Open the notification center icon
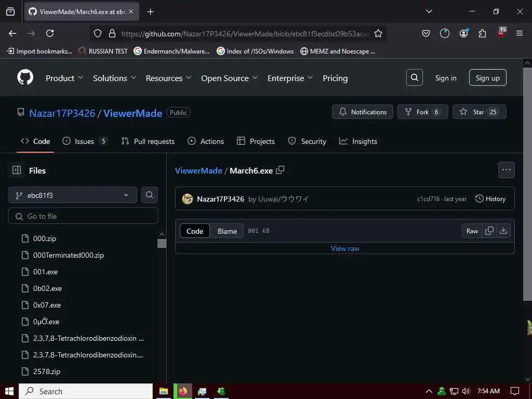532x399 pixels. 515,391
